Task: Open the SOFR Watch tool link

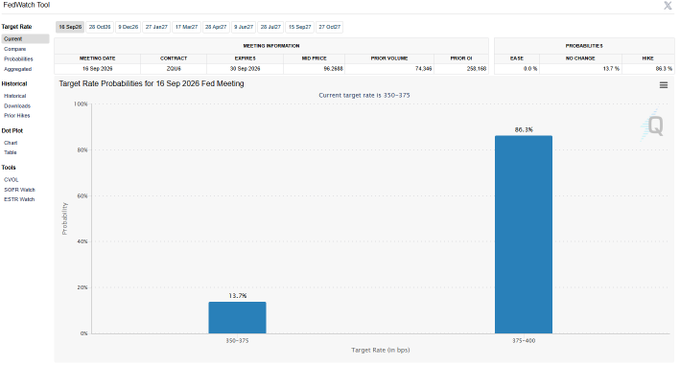Action: [19, 189]
